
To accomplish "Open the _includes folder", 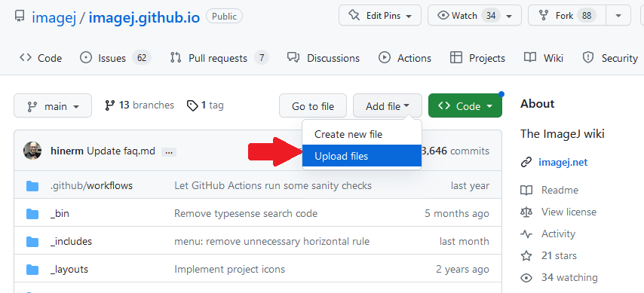I will click(x=71, y=241).
